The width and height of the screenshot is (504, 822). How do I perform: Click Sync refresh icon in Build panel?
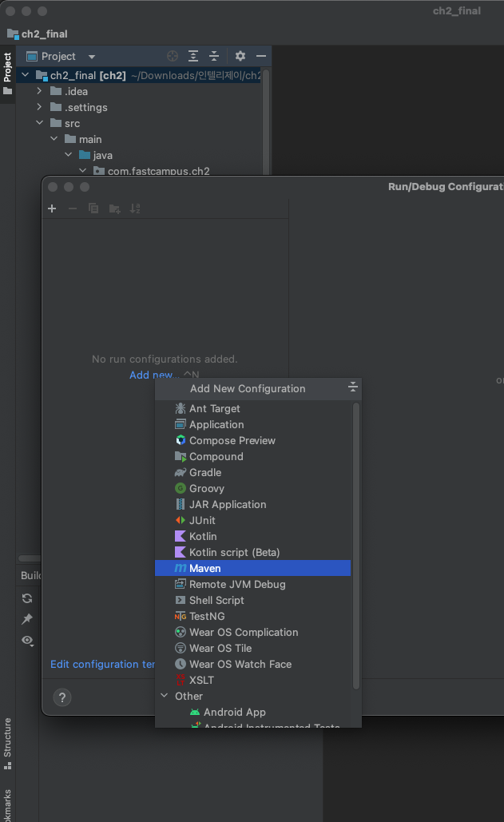point(27,598)
